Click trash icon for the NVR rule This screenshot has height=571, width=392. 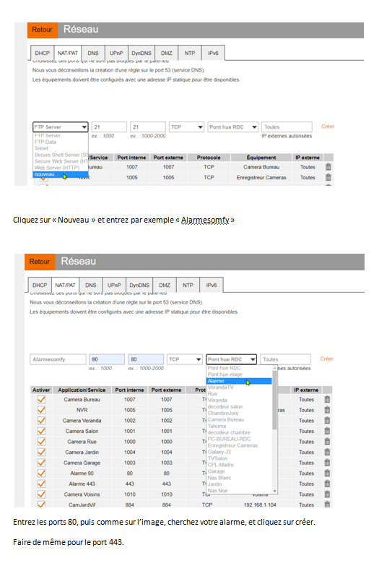point(327,410)
